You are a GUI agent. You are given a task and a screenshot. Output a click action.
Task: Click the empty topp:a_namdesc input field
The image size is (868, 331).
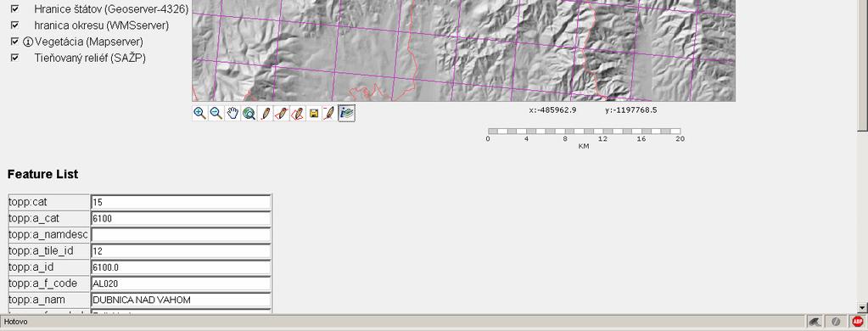point(181,235)
